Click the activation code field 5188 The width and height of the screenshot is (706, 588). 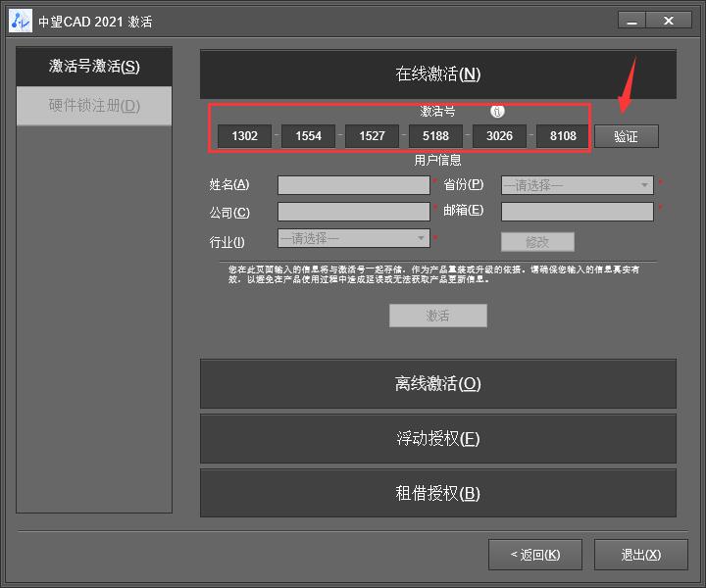pos(435,136)
